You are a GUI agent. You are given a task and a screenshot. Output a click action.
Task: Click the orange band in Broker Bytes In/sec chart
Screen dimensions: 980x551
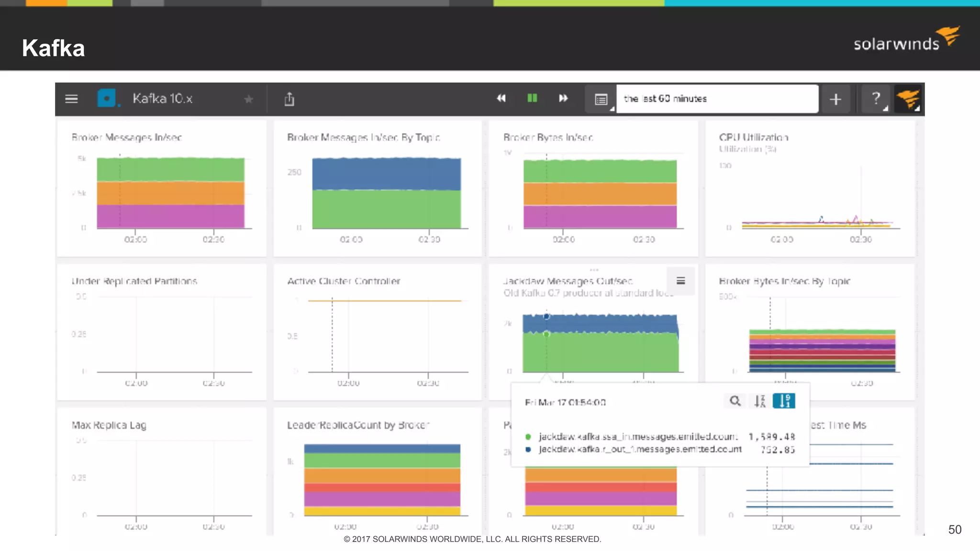tap(600, 194)
